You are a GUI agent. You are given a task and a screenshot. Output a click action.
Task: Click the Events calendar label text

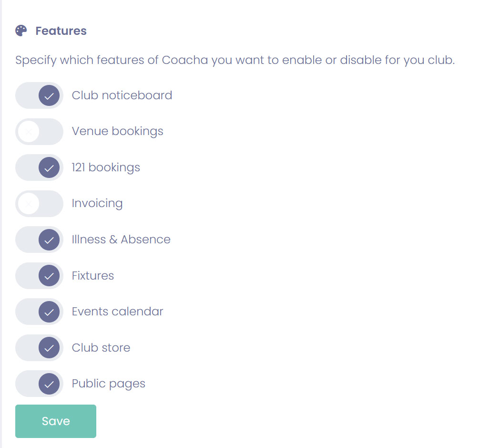click(117, 312)
